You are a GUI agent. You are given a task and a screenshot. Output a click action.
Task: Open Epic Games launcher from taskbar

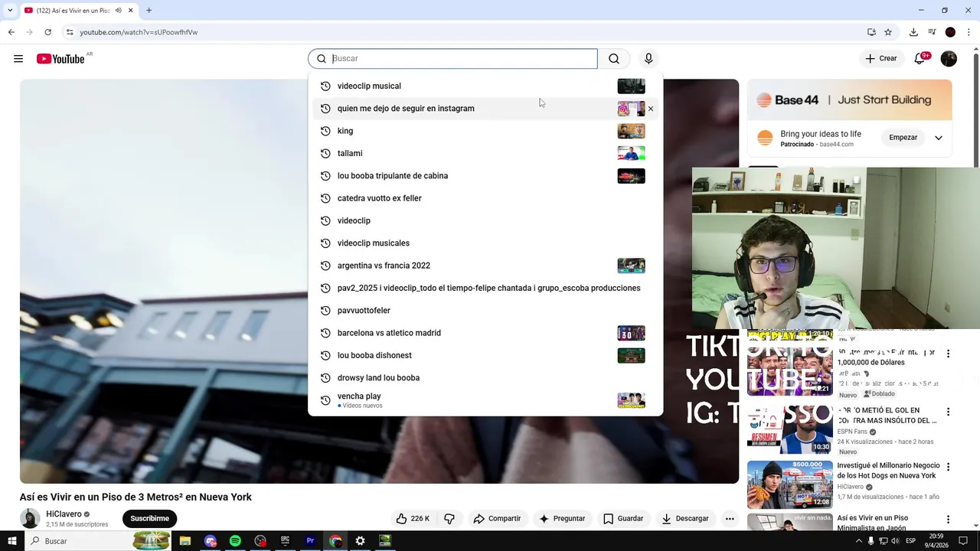pos(285,541)
